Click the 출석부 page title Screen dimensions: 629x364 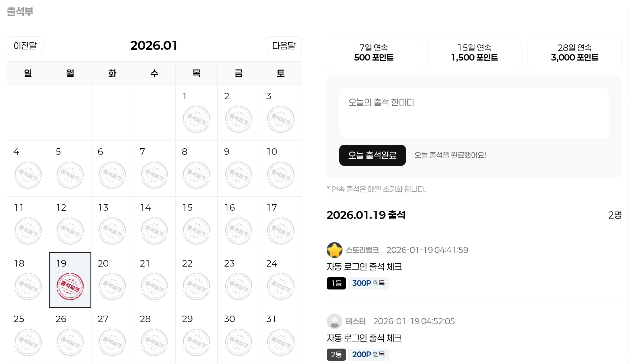(20, 11)
